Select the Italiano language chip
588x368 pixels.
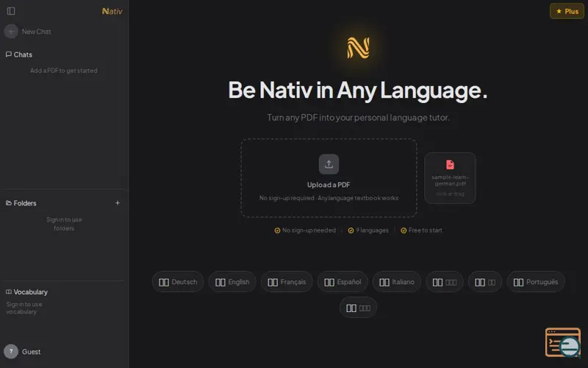(x=396, y=282)
